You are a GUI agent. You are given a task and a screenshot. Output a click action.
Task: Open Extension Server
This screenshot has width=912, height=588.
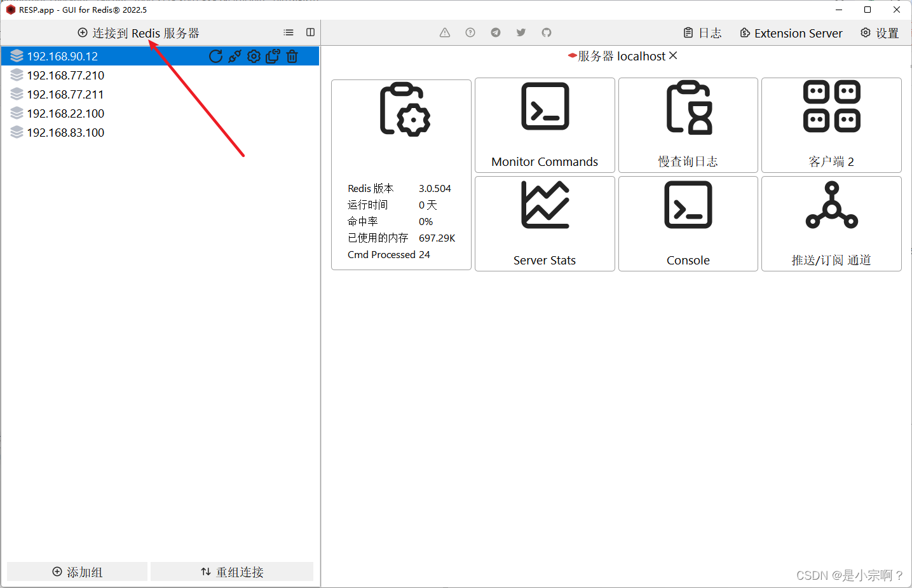coord(791,33)
